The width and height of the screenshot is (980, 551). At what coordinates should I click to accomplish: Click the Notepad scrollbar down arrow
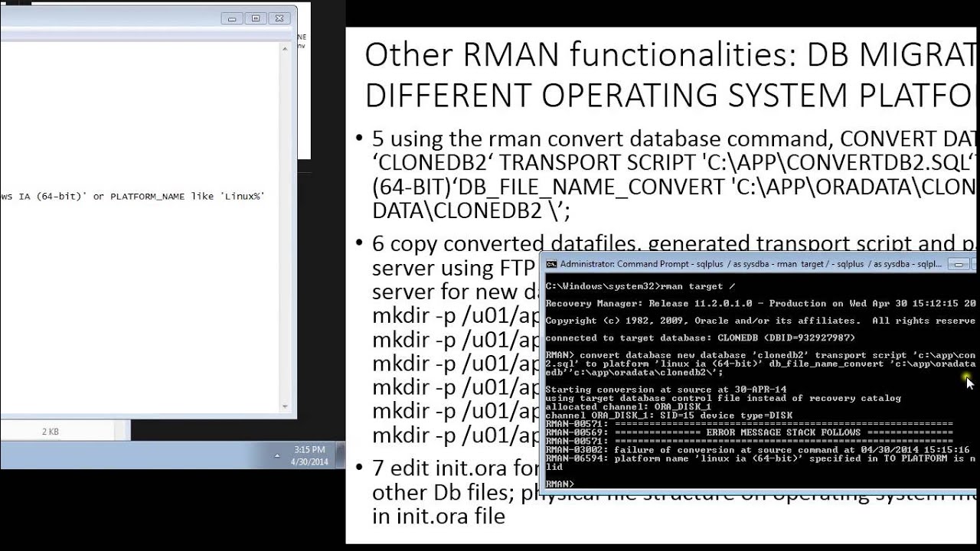[x=285, y=406]
